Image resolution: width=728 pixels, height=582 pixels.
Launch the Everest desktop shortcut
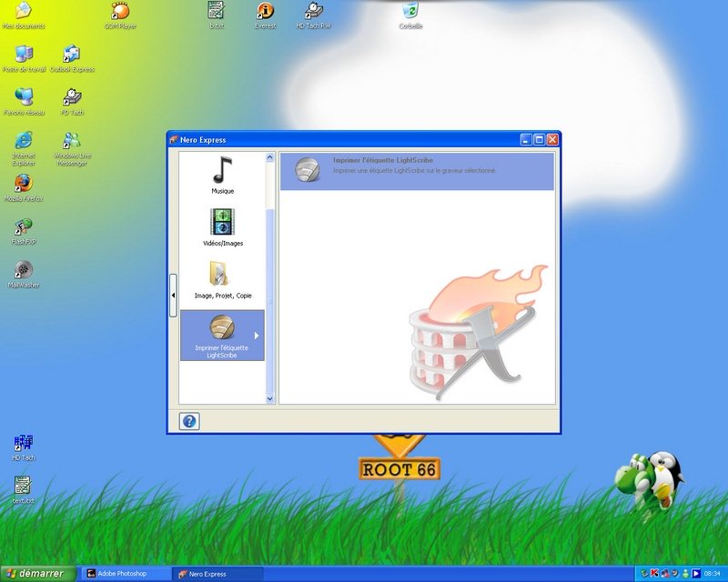[x=265, y=11]
